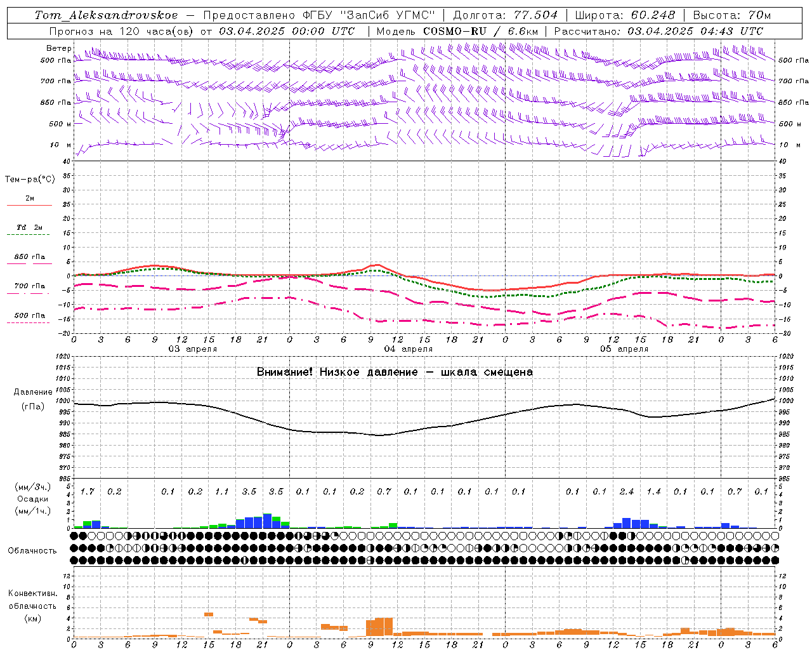Click the "(мм/1ч.)" hourly precipitation label
The width and height of the screenshot is (812, 650).
click(x=34, y=511)
